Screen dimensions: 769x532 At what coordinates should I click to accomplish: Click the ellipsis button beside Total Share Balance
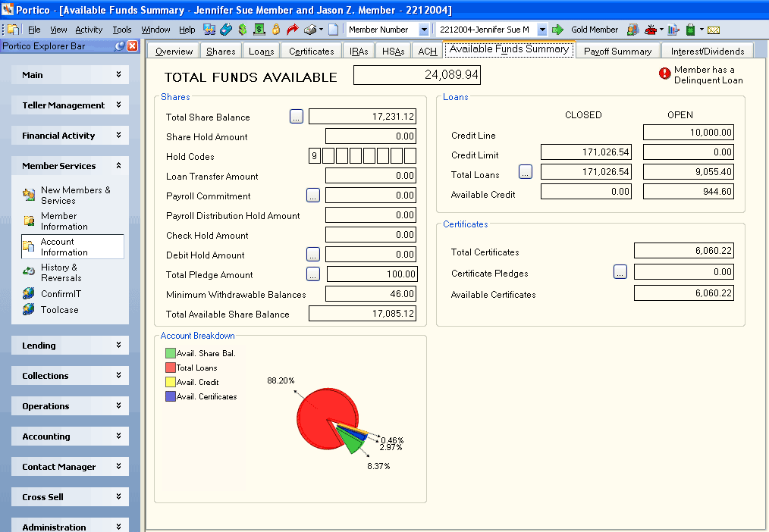[x=297, y=117]
